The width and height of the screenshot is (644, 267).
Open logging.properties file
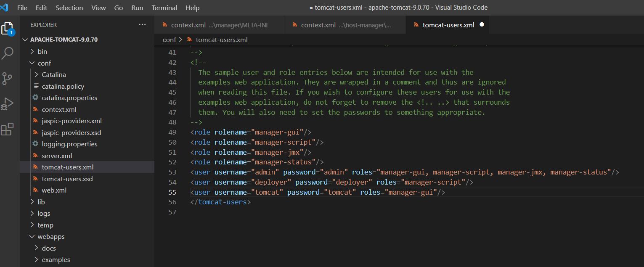click(69, 144)
